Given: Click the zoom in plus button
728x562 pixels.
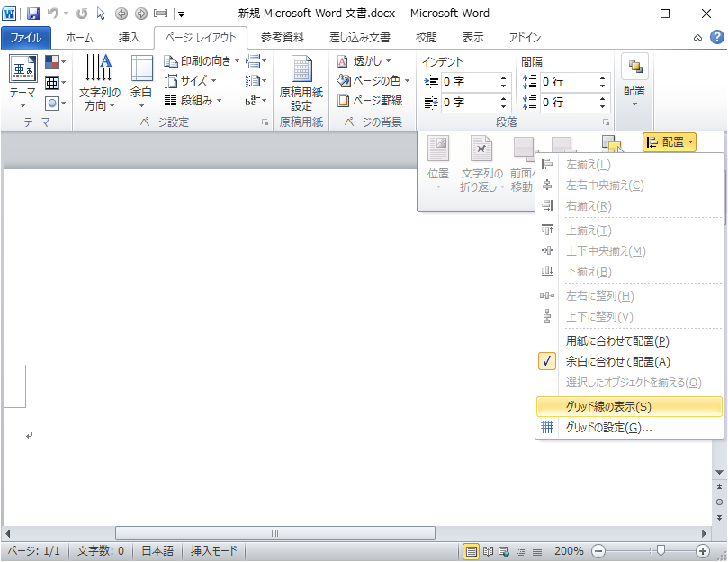Looking at the screenshot, I should (703, 551).
